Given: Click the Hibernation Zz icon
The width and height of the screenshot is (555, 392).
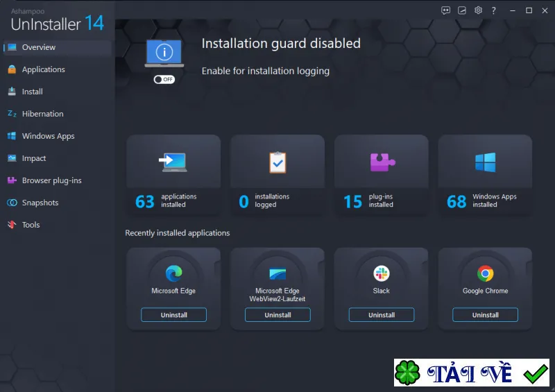Looking at the screenshot, I should tap(12, 114).
